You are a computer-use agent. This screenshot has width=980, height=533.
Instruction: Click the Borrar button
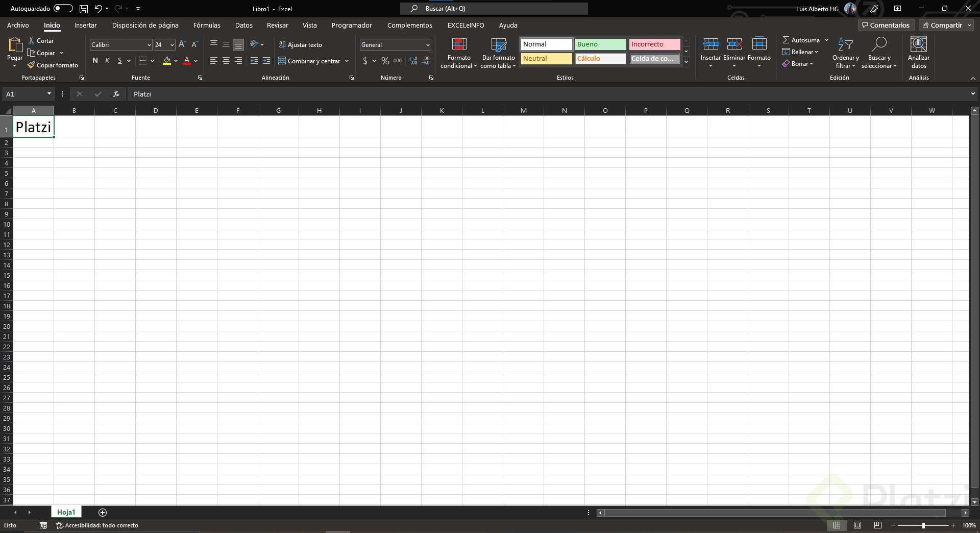[797, 64]
